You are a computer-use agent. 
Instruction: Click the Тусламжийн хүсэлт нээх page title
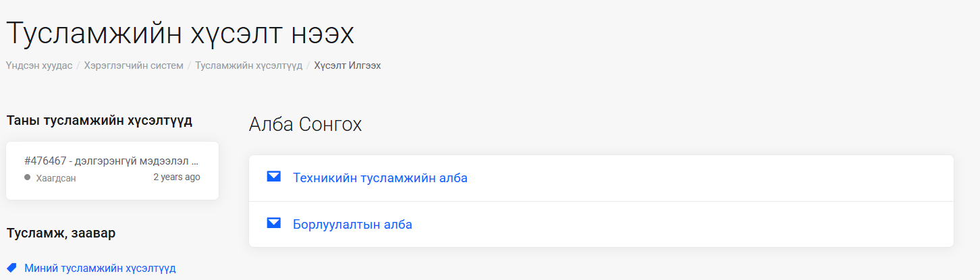click(181, 33)
